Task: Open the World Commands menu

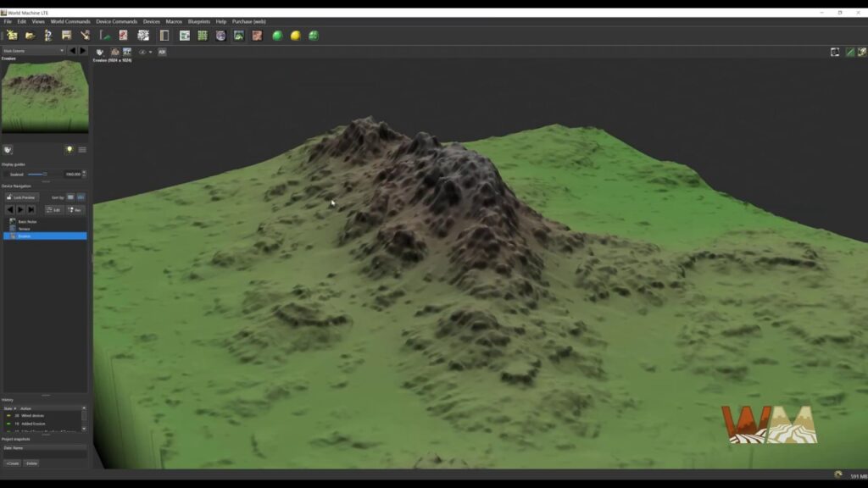Action: (70, 21)
